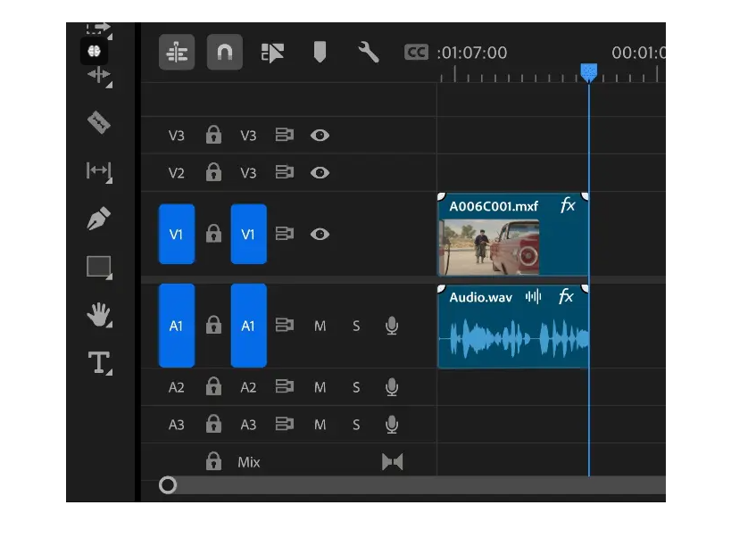The height and width of the screenshot is (538, 756).
Task: Select the Hand tool
Action: tap(99, 315)
